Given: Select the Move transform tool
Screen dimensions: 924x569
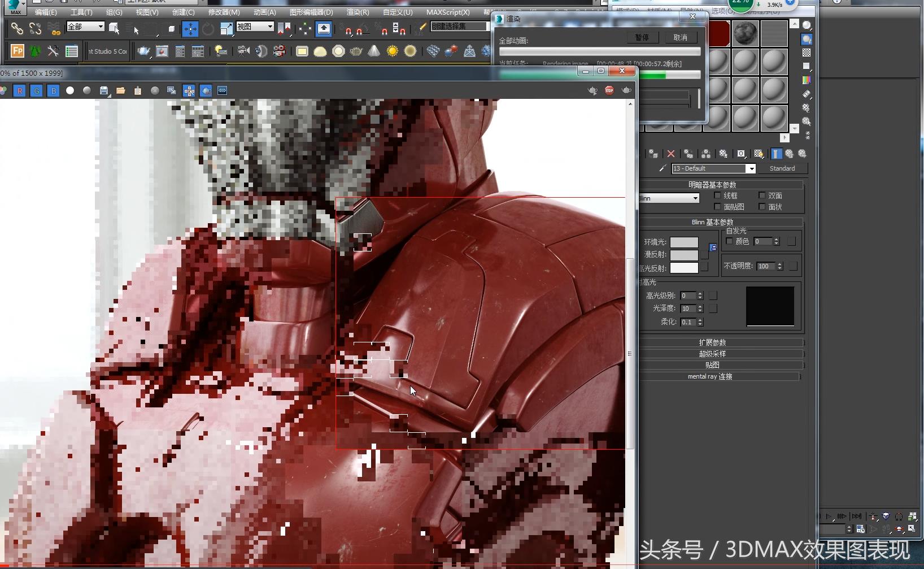Looking at the screenshot, I should (x=190, y=29).
